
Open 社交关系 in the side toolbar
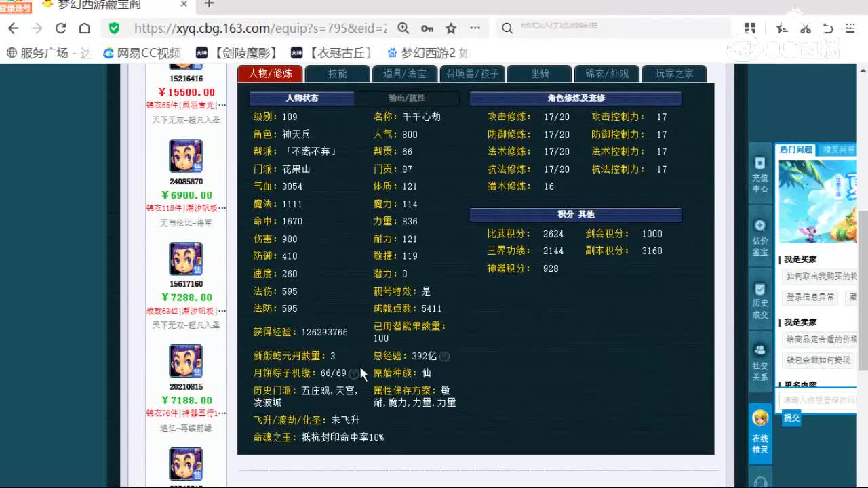pyautogui.click(x=759, y=363)
